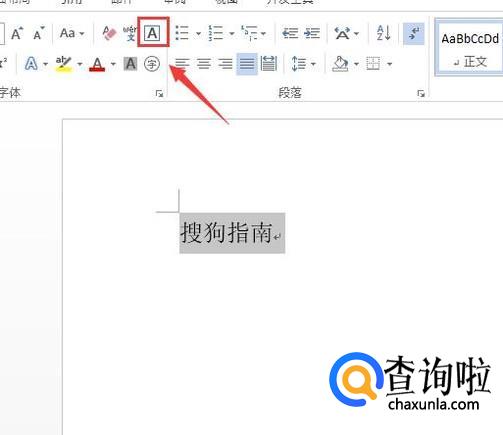Click the Enclose Characters circle icon
Image resolution: width=503 pixels, height=435 pixels.
tap(152, 64)
